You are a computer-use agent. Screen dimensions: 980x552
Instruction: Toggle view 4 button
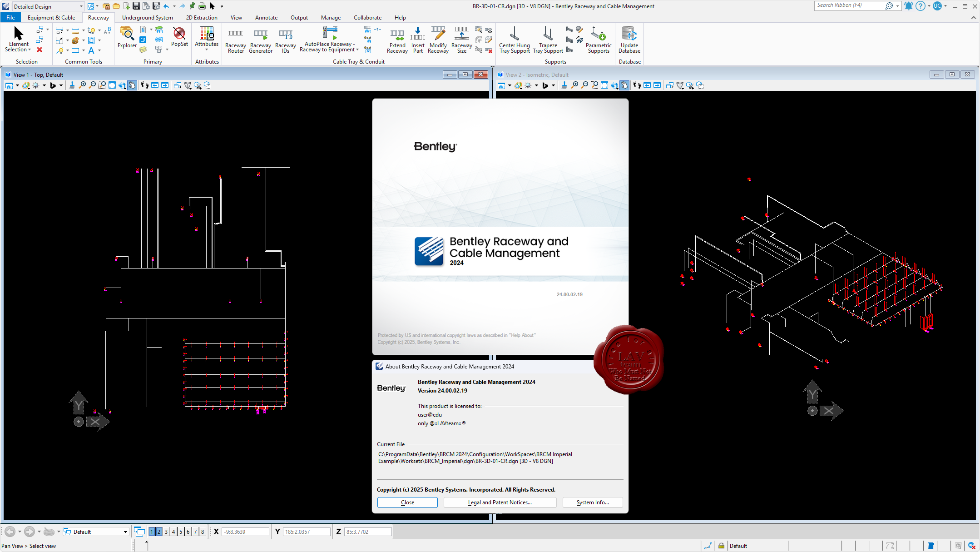[173, 532]
